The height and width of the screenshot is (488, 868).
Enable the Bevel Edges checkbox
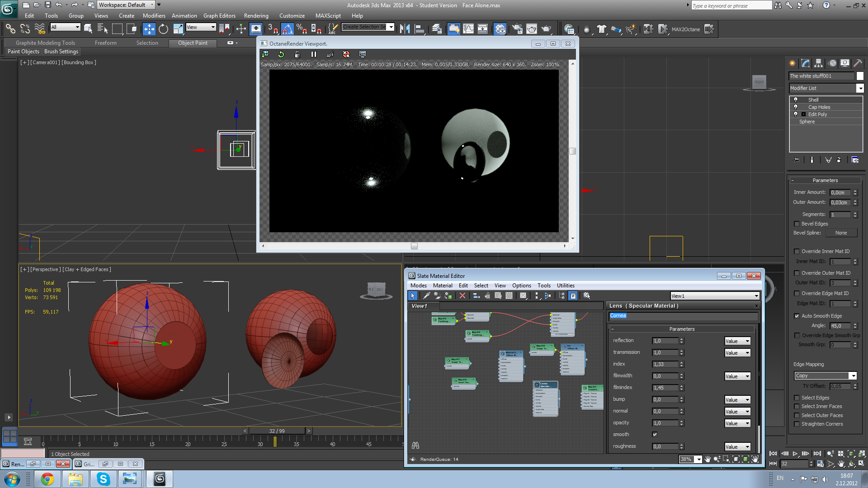point(797,224)
